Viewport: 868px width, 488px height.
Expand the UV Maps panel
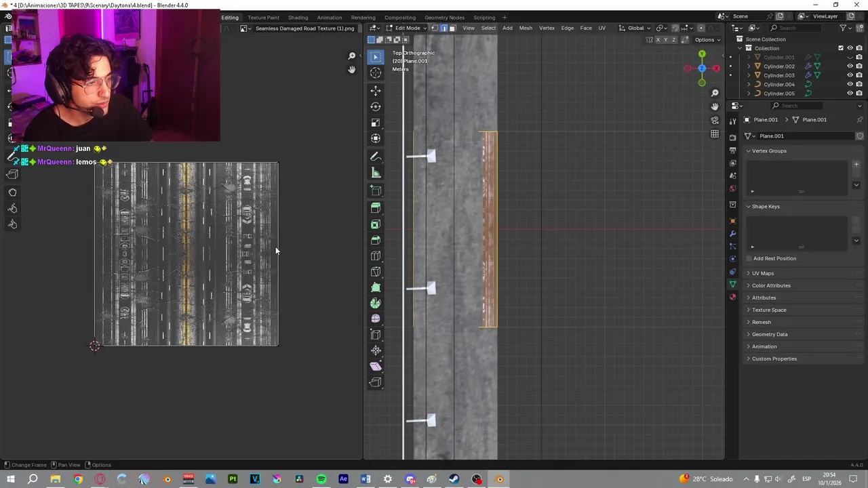[x=762, y=273]
